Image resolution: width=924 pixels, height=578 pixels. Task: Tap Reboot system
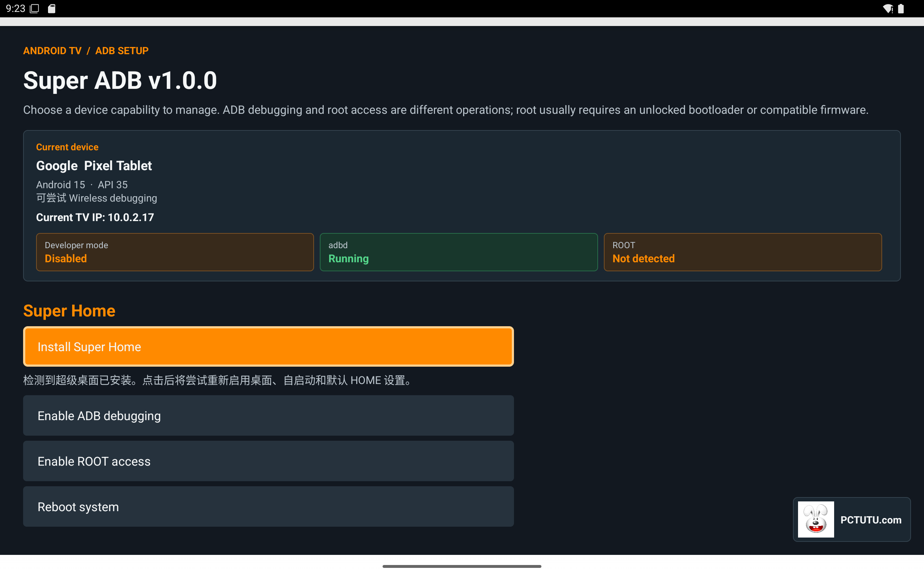(268, 506)
